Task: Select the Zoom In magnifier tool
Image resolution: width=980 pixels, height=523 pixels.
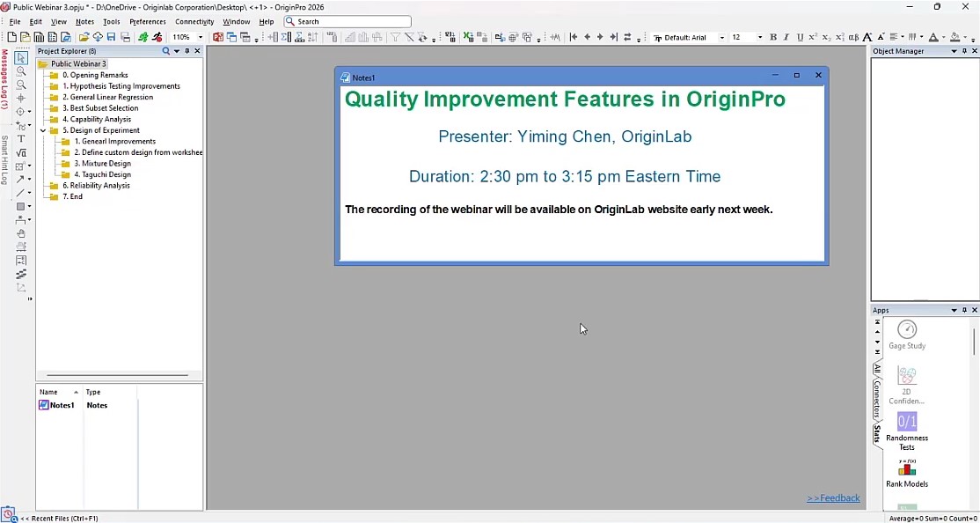Action: click(20, 71)
